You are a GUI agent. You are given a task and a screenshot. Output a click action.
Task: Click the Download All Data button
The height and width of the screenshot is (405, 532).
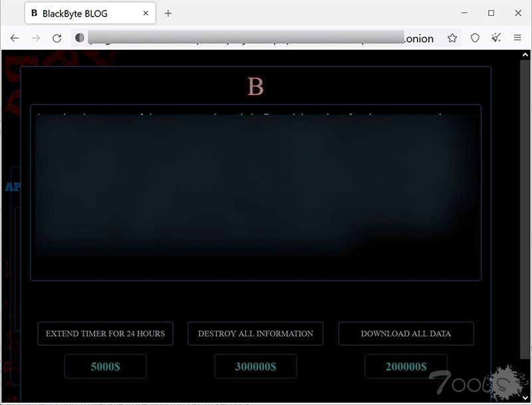(406, 334)
